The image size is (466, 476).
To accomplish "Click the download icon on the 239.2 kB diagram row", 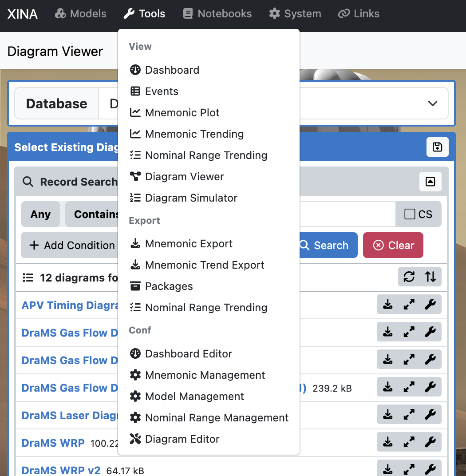I will pos(388,387).
